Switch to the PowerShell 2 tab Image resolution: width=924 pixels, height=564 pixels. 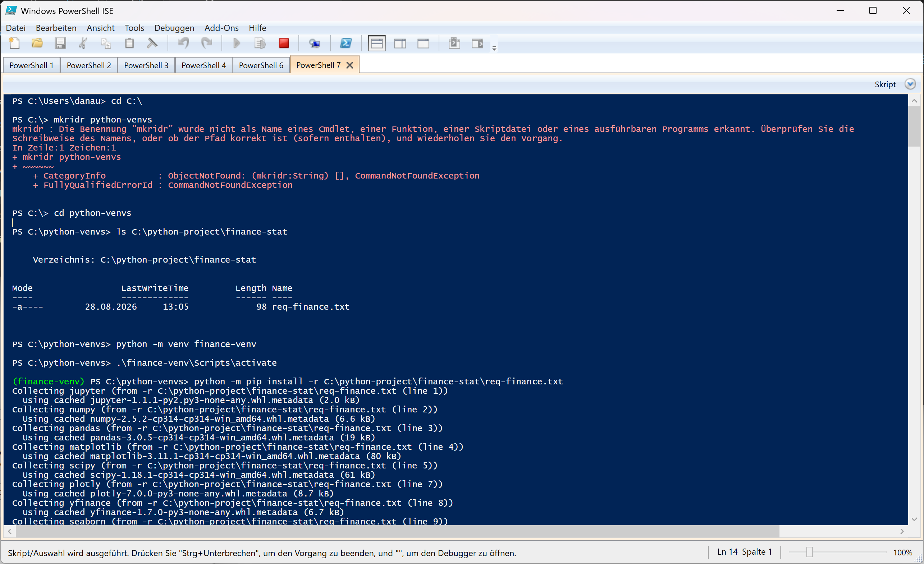pyautogui.click(x=89, y=65)
